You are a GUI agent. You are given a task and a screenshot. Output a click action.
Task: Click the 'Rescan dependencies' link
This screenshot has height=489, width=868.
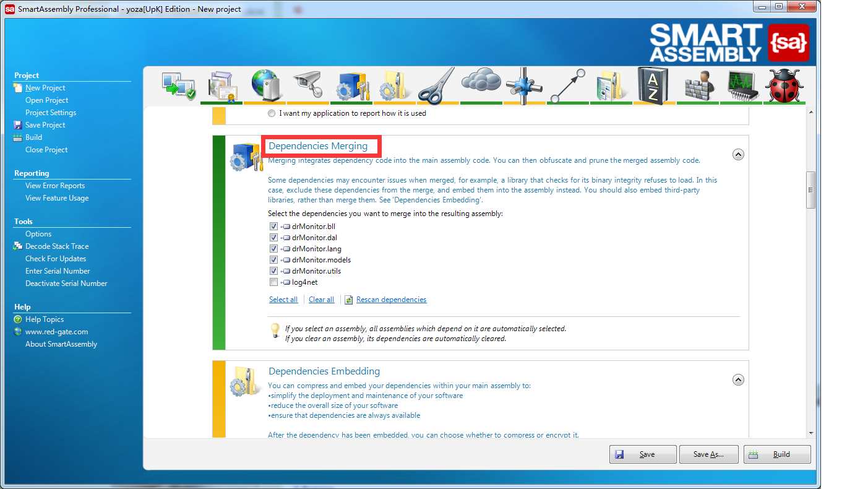(391, 300)
